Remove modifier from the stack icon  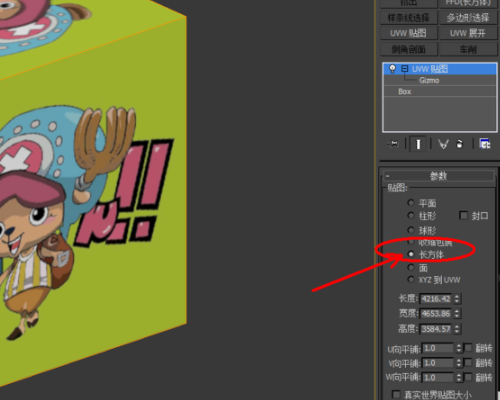(460, 144)
